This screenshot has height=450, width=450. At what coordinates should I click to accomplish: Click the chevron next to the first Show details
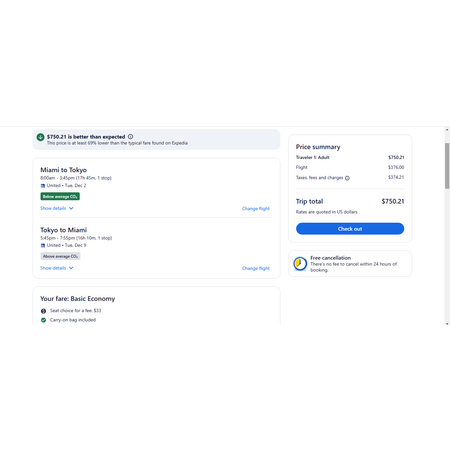tap(71, 208)
